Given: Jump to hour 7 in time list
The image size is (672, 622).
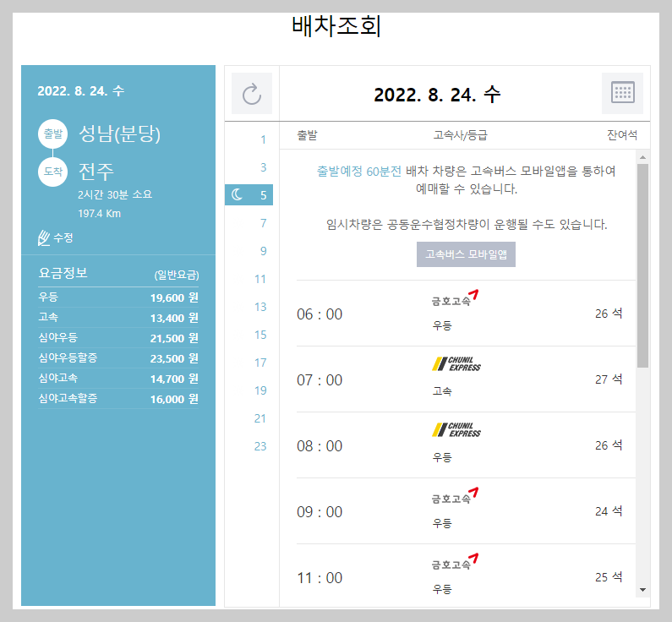Looking at the screenshot, I should pos(263,223).
